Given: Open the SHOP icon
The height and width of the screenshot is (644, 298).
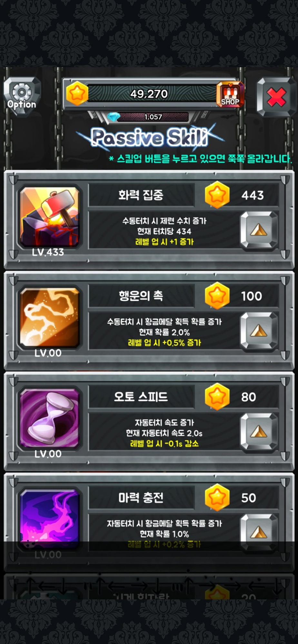Looking at the screenshot, I should (230, 94).
